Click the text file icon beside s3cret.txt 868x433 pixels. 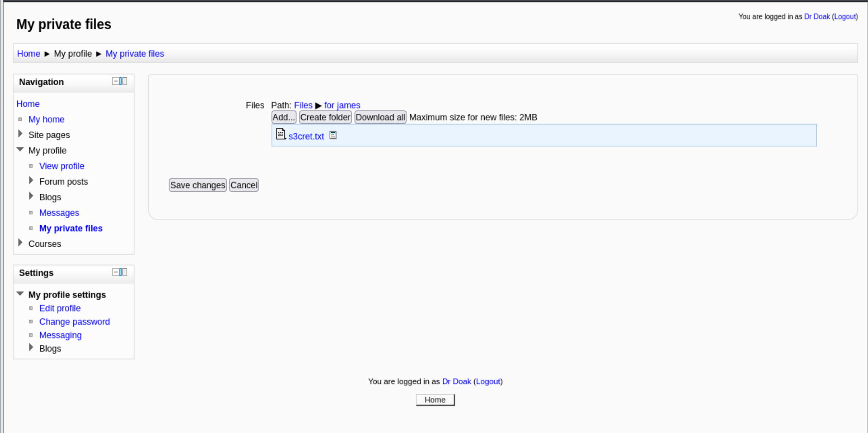click(x=281, y=134)
